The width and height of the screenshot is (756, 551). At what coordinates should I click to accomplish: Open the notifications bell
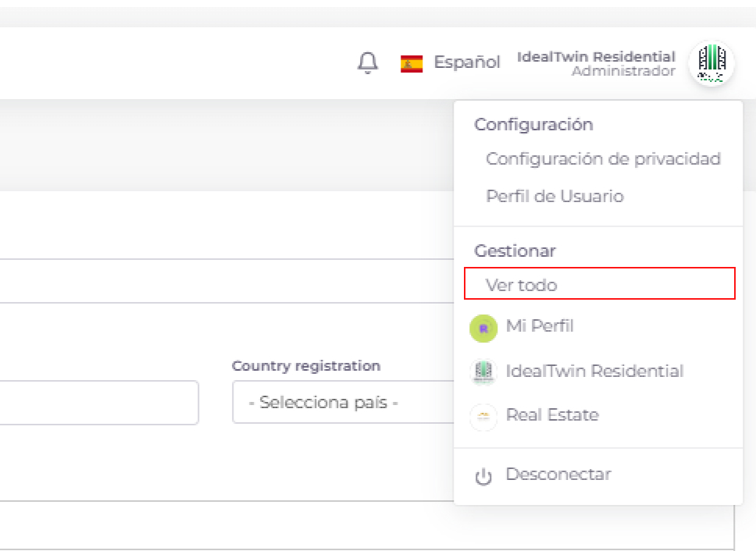367,63
